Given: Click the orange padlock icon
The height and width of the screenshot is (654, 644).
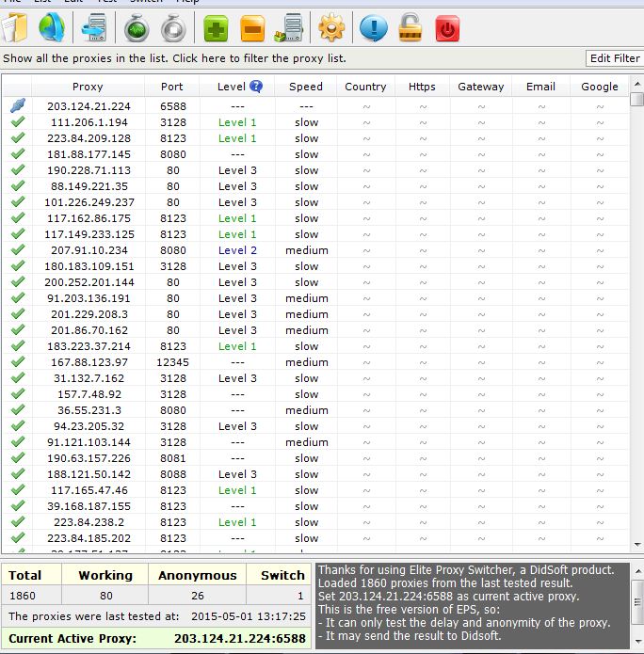Looking at the screenshot, I should click(410, 28).
